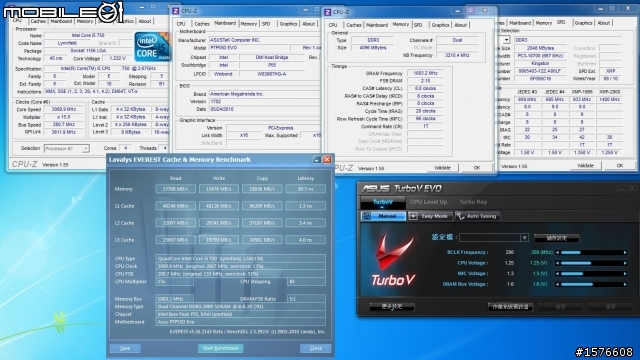This screenshot has width=640, height=360.
Task: Open the CPU tab in the Mainboard CPU-Z window
Action: click(181, 24)
